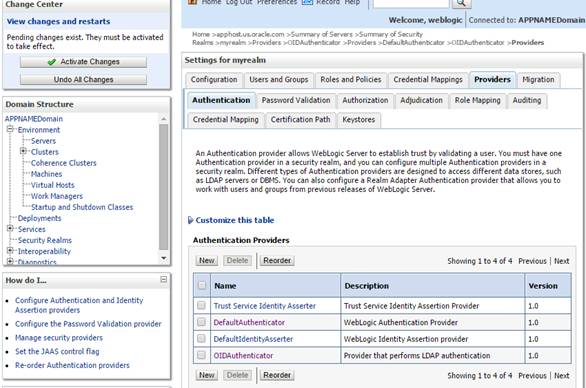The image size is (586, 388).
Task: Check the Trust Service Identity Asserter row
Action: (x=201, y=305)
